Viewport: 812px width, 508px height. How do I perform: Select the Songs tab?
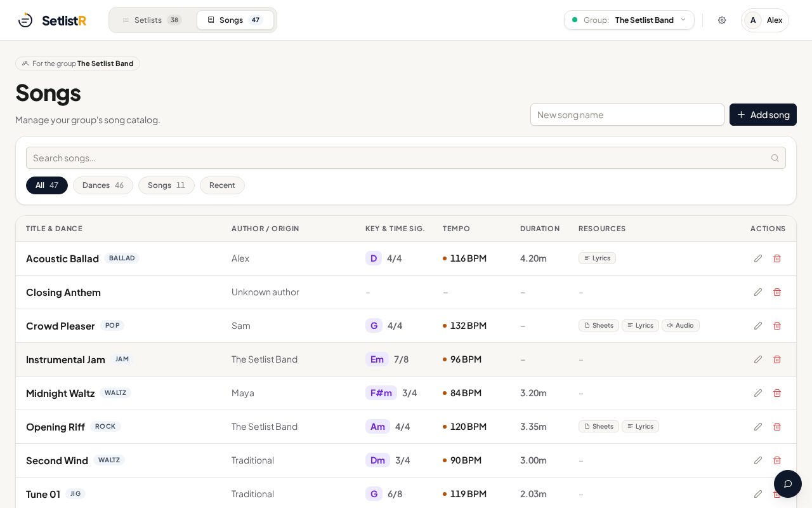[x=235, y=20]
